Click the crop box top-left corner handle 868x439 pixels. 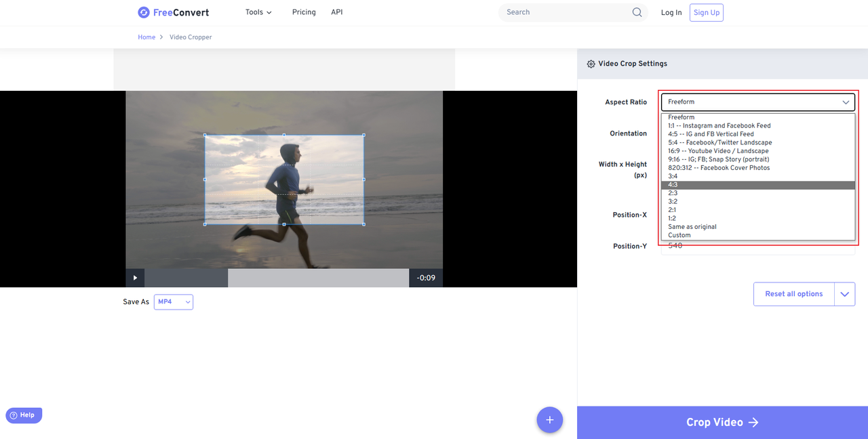(205, 135)
